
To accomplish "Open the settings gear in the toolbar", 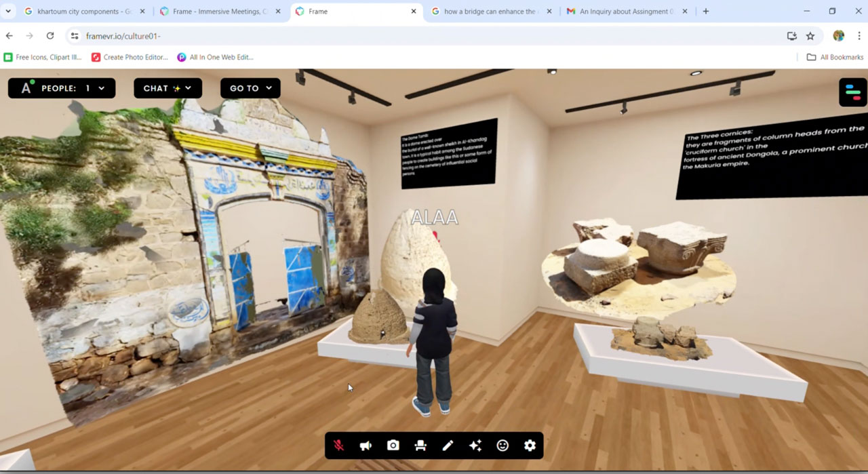I will [x=530, y=446].
